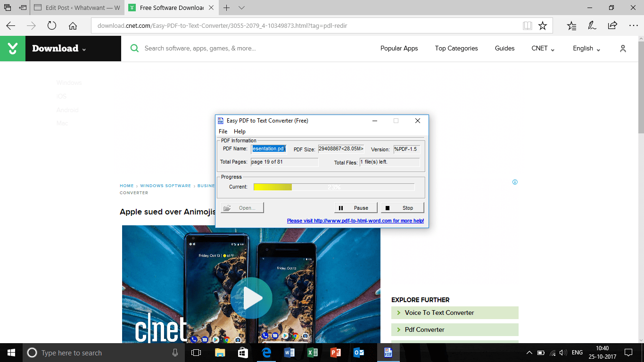Click the volume speaker tray icon
The image size is (644, 362).
pyautogui.click(x=564, y=353)
